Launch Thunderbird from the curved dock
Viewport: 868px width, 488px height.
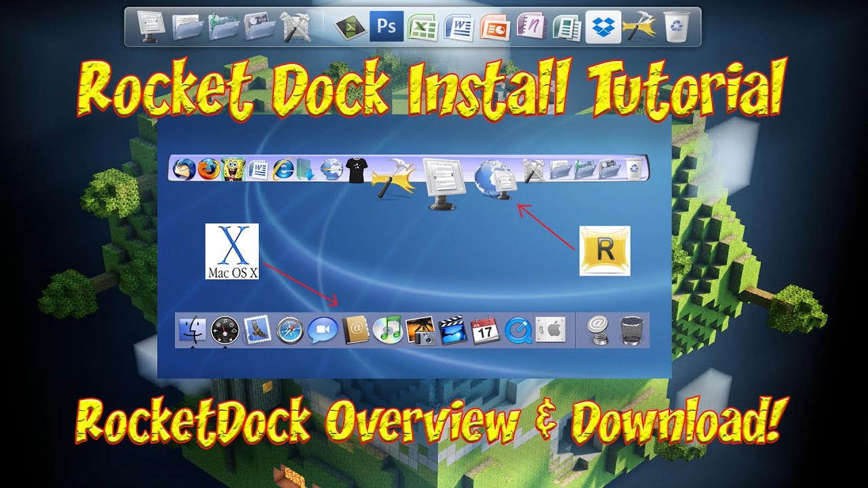tap(183, 168)
